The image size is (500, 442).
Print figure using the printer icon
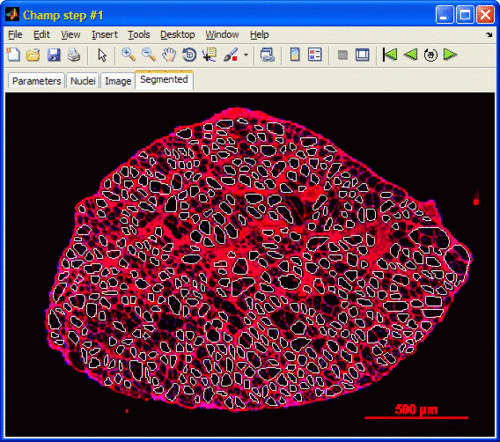pyautogui.click(x=74, y=54)
